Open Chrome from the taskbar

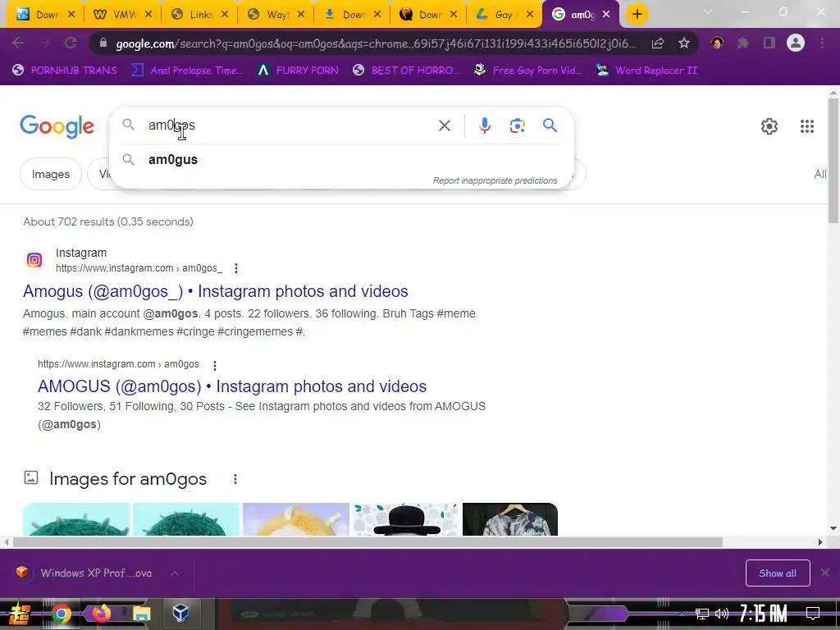[x=61, y=614]
